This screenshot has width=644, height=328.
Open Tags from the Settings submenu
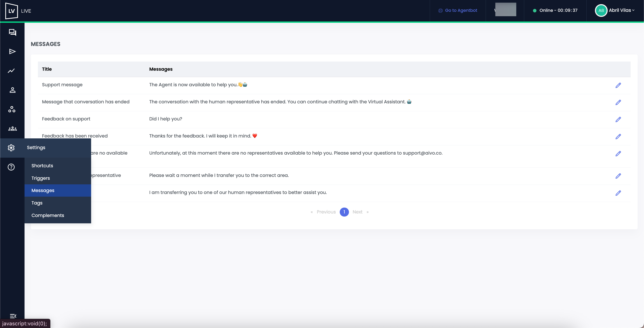tap(37, 203)
